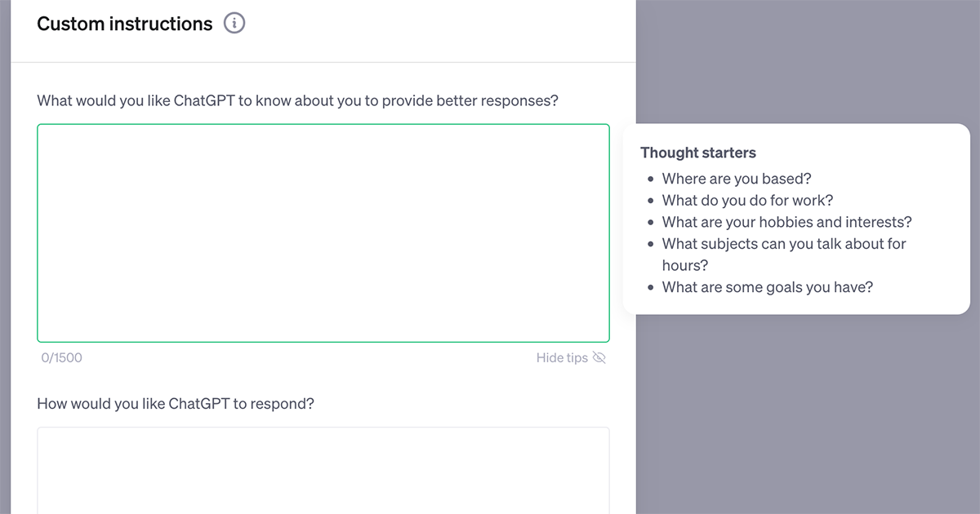980x514 pixels.
Task: Click the 'What would you like ChatGPT to know' label
Action: pyautogui.click(x=298, y=101)
